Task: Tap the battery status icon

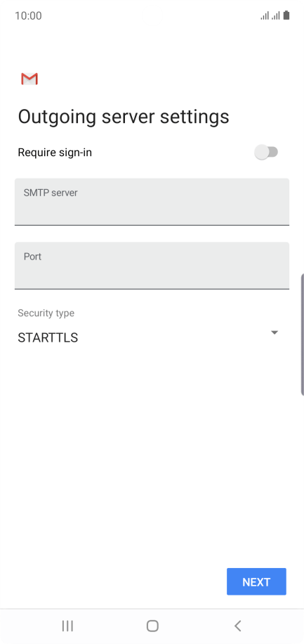Action: click(x=286, y=15)
